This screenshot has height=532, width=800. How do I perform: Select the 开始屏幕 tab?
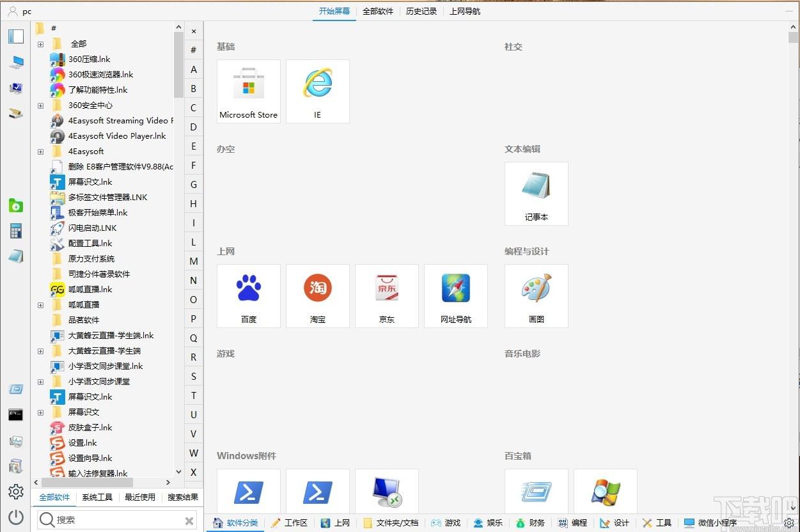(x=334, y=12)
